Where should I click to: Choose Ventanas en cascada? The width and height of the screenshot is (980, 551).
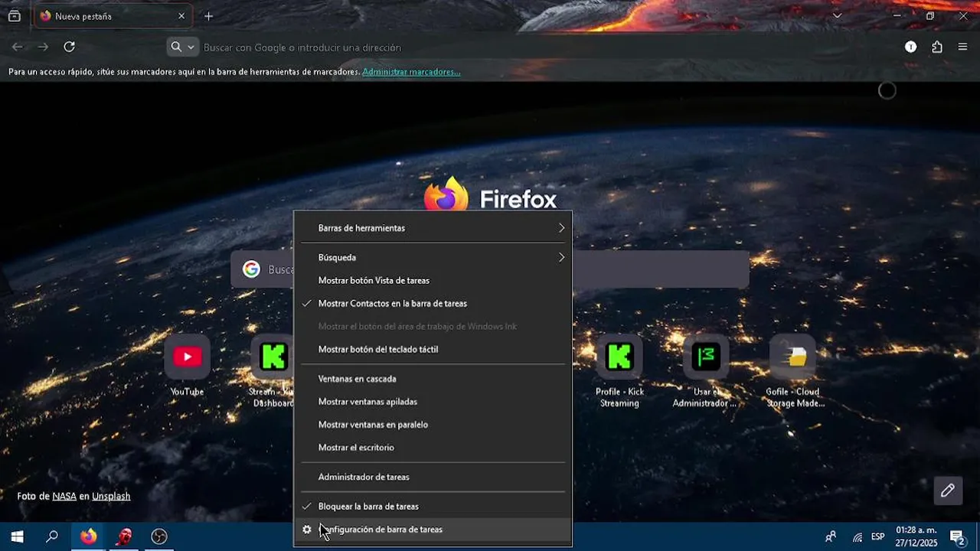433,379
